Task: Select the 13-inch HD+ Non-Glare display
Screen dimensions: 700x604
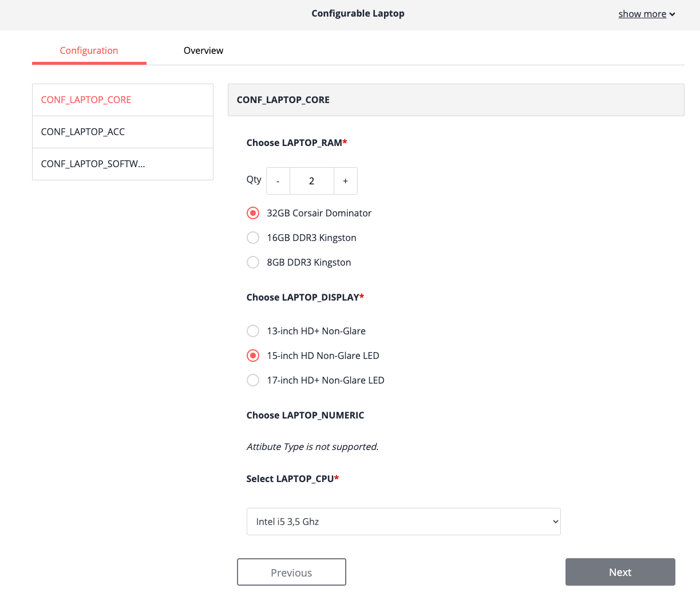Action: [252, 330]
